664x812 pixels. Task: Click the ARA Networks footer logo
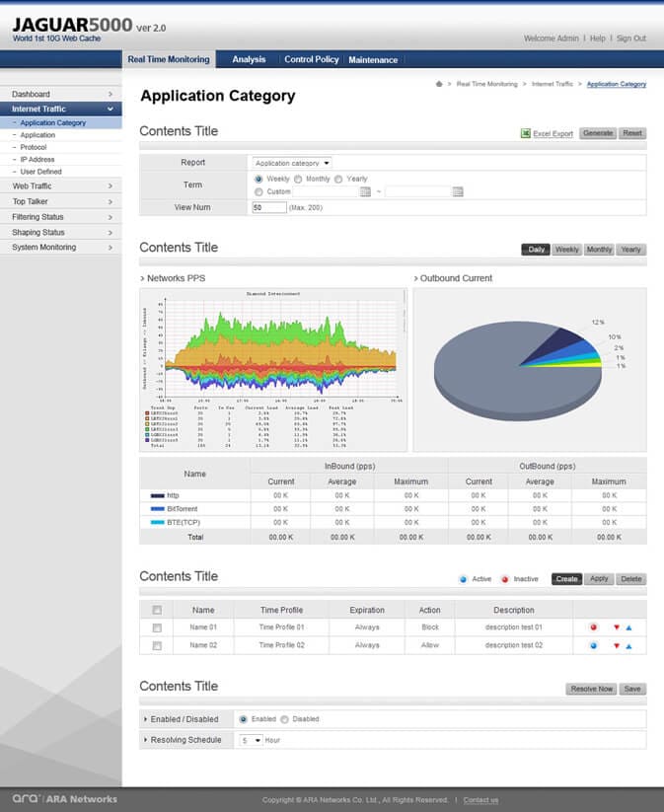(65, 798)
